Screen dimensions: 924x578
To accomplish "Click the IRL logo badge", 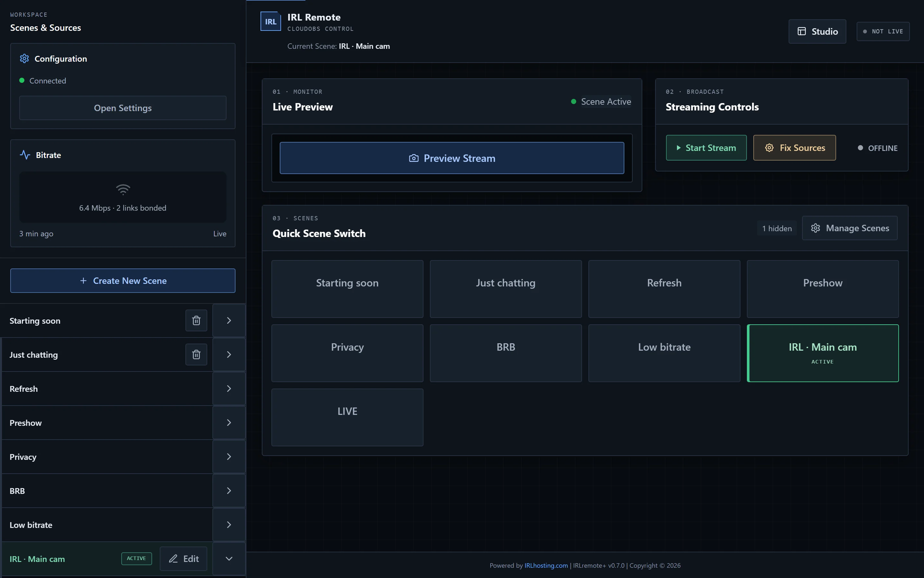I will click(x=271, y=22).
